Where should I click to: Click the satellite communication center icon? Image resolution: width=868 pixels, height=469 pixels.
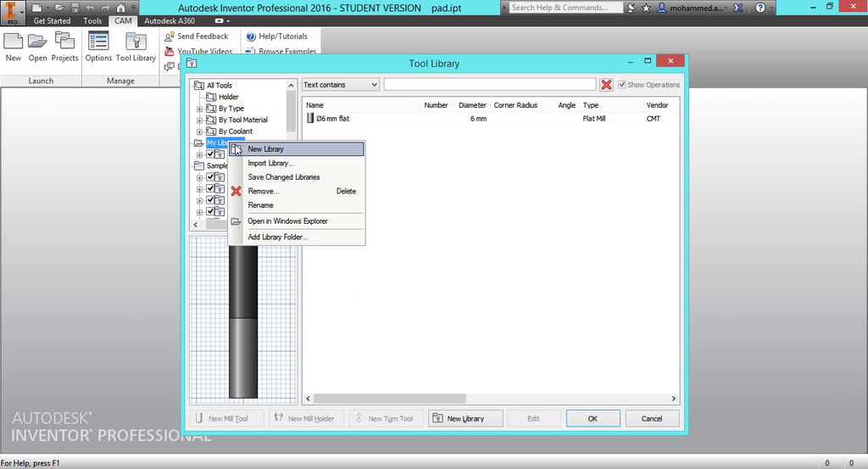tap(631, 8)
